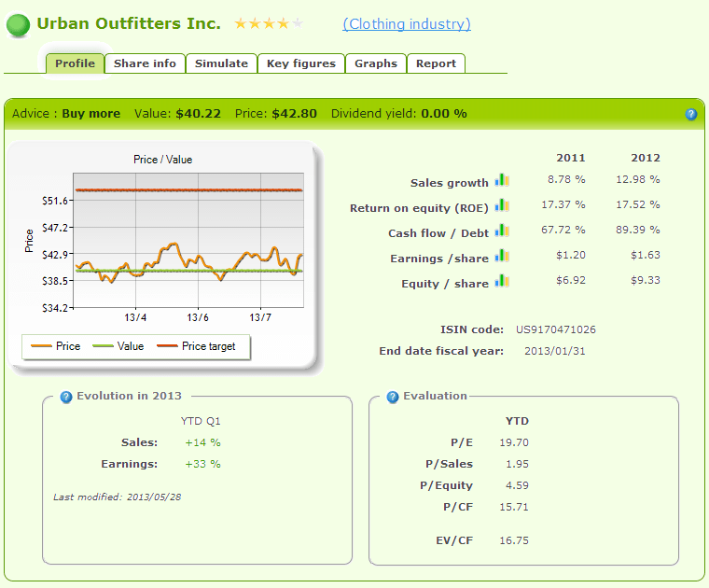
Task: Click Last modified 2013/05/28 text
Action: (x=118, y=497)
